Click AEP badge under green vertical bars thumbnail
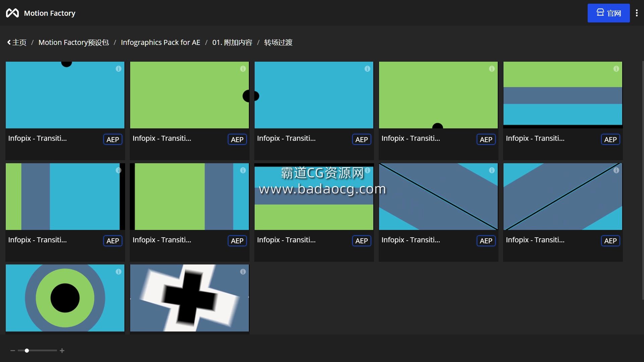Viewport: 644px width, 362px height. pyautogui.click(x=237, y=241)
